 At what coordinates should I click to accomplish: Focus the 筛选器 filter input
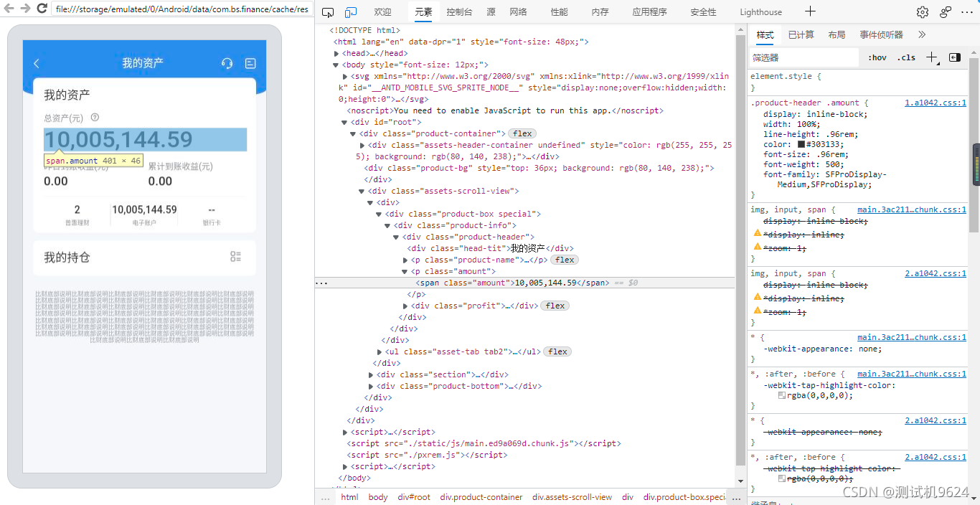click(804, 57)
